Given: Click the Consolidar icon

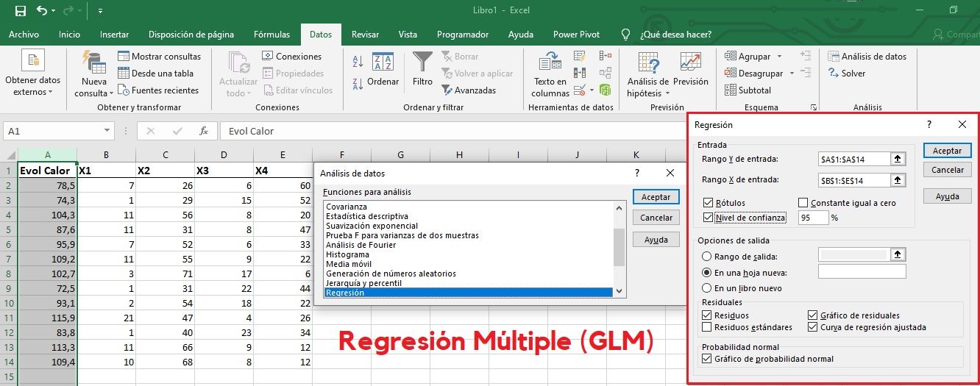Looking at the screenshot, I should (606, 56).
